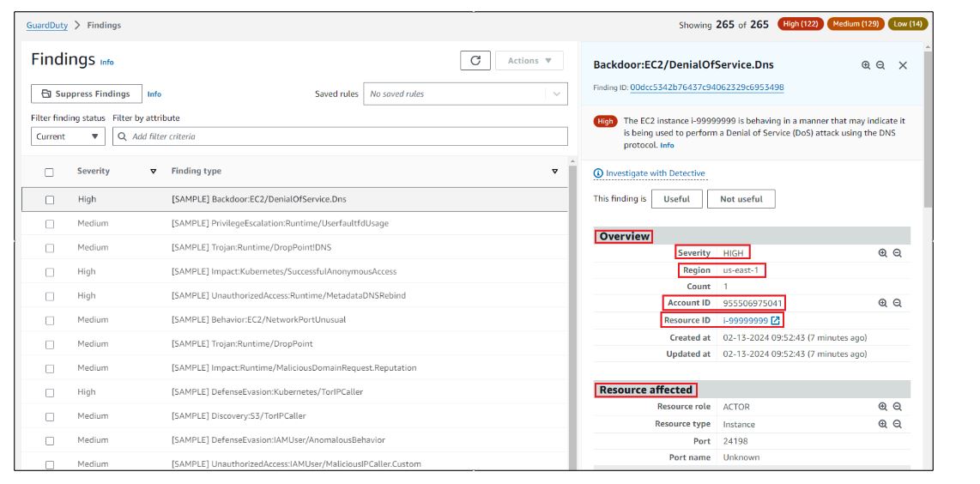Viewport: 980px width, 484px height.
Task: Check the DefenseEvasion:IAMUser/AnomalousBehavior row checkbox
Action: [x=50, y=440]
